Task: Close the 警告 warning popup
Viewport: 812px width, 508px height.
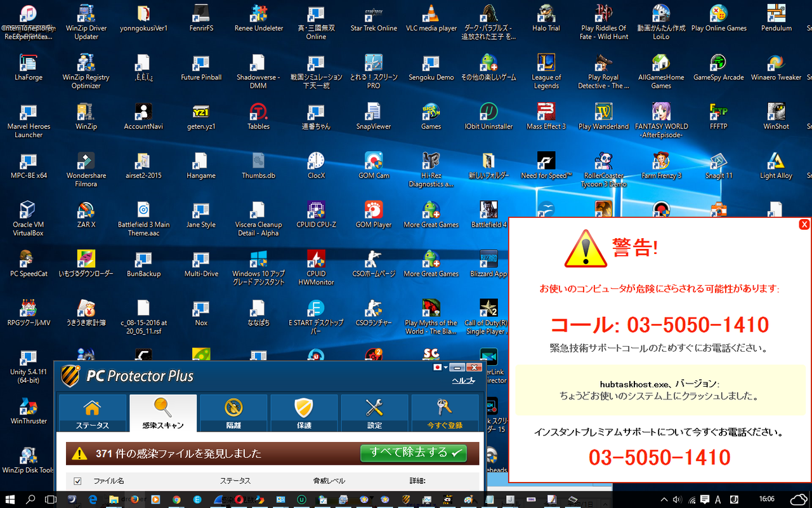Action: pyautogui.click(x=804, y=224)
